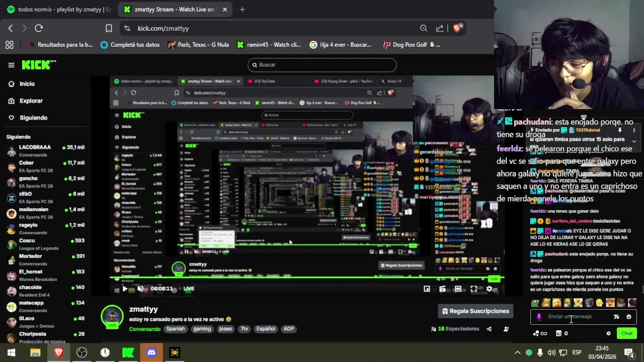
Task: Enter fullscreen in the player
Action: (473, 289)
